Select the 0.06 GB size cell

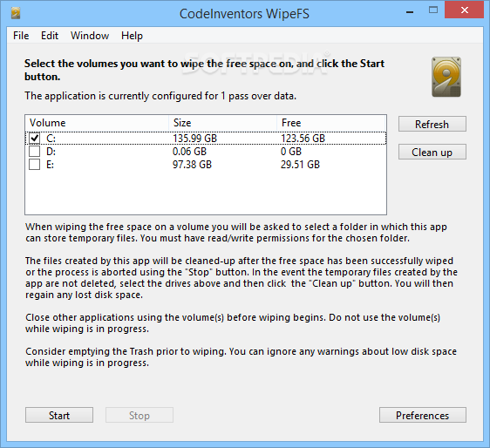click(190, 152)
